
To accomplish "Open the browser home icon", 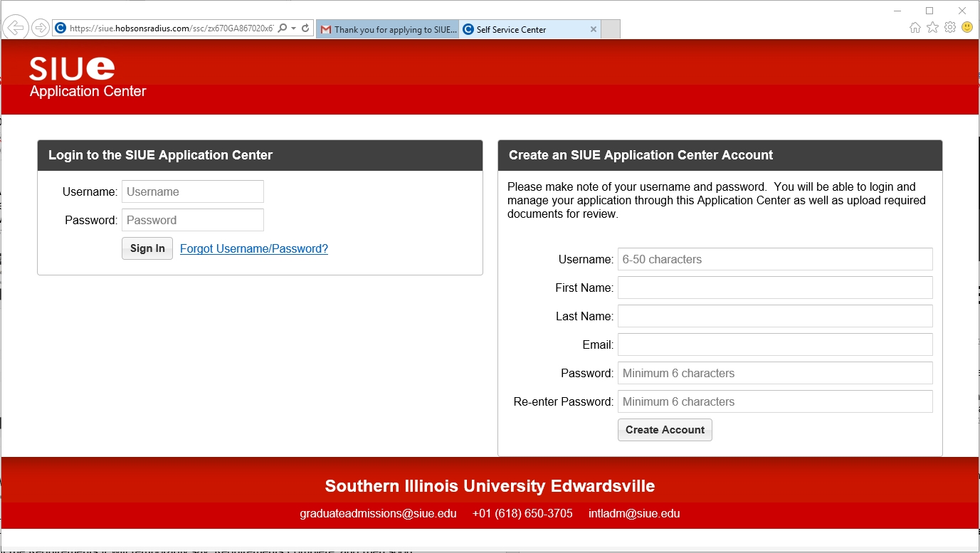I will (x=915, y=28).
